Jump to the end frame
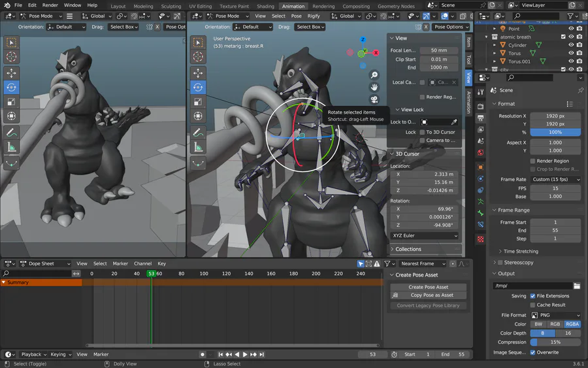Viewport: 588px width, 368px height. tap(262, 354)
